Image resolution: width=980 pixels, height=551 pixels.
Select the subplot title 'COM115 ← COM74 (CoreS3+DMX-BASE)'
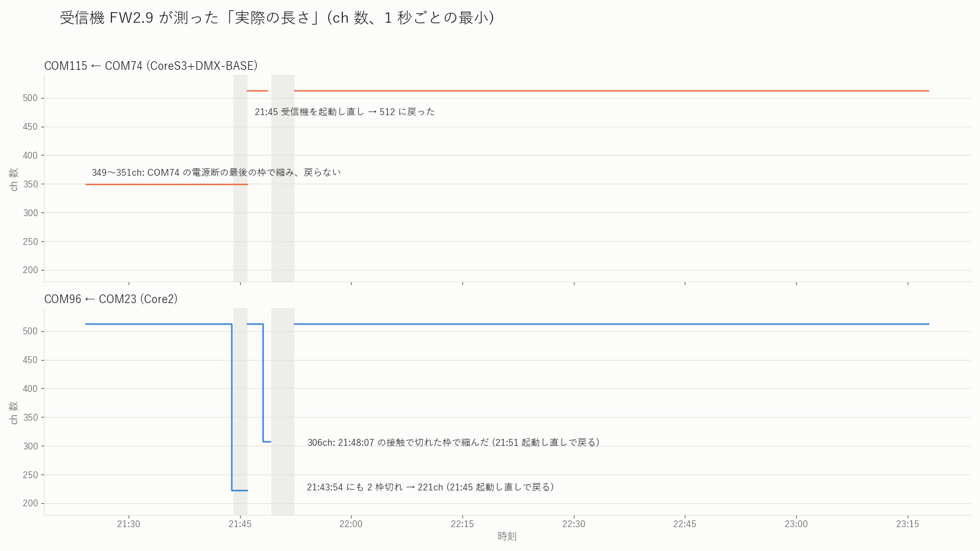[151, 66]
